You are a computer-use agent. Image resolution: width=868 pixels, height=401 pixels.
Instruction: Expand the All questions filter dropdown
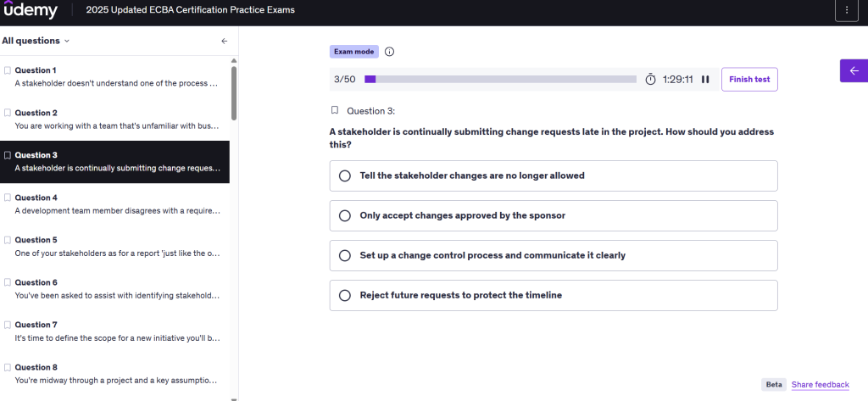[x=36, y=41]
